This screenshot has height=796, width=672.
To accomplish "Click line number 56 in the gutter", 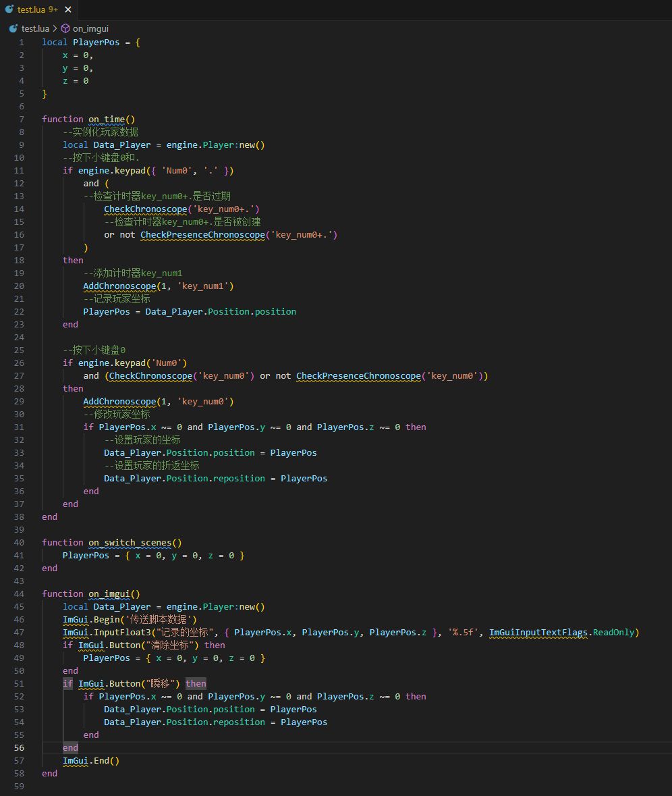I will point(18,747).
